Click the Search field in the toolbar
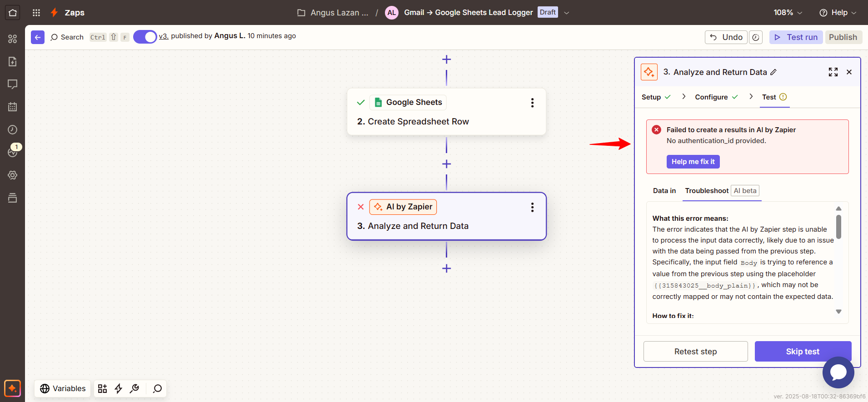868x402 pixels. click(x=90, y=37)
